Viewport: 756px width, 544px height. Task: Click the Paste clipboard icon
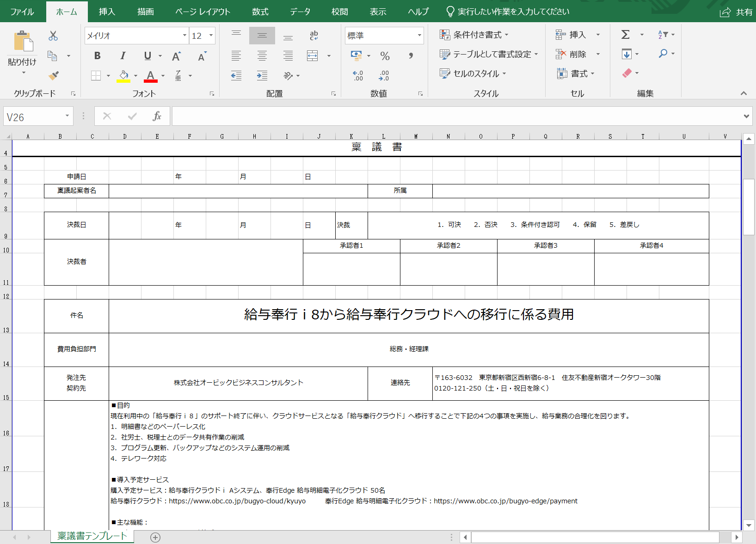(23, 42)
